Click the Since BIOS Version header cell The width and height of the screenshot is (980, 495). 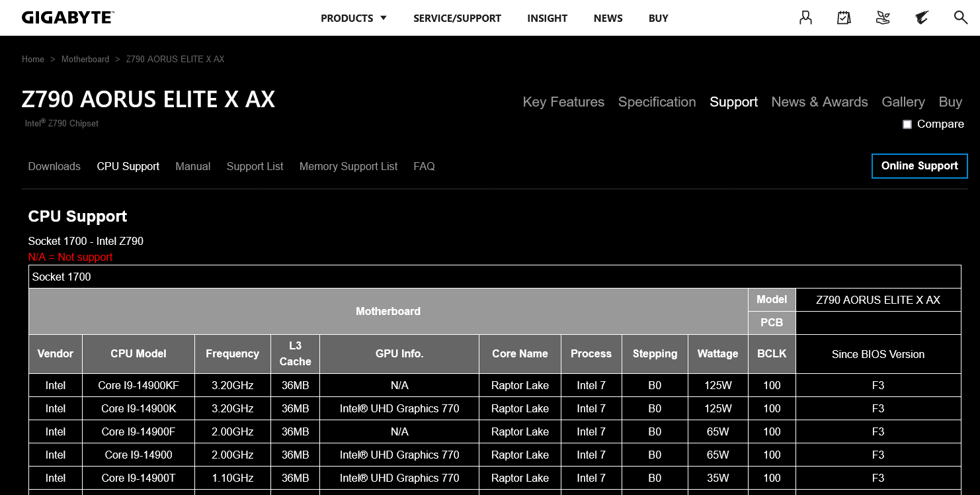[878, 354]
